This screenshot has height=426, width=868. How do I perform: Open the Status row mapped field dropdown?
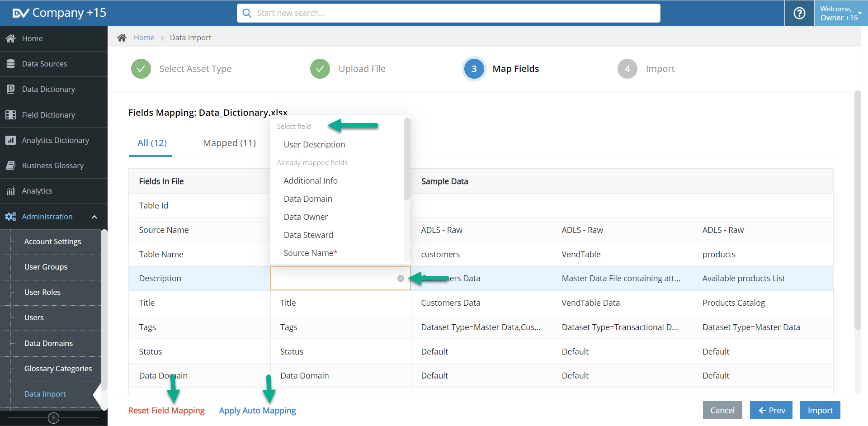coord(340,351)
